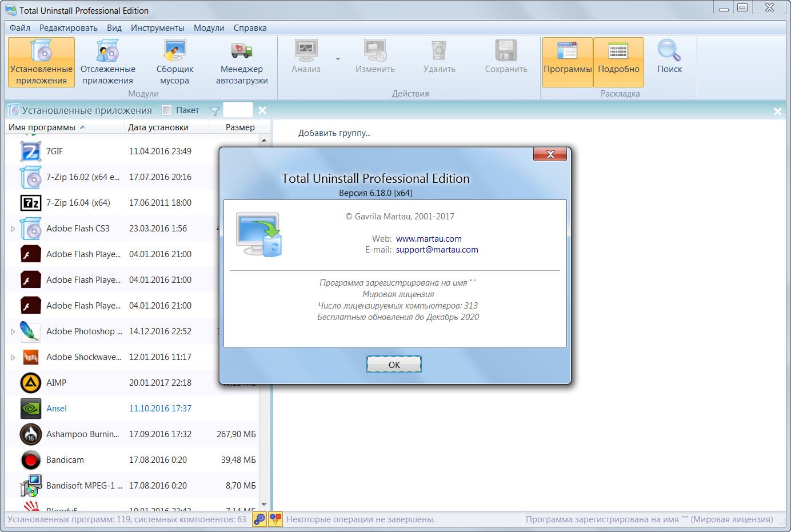Enable the Пакет checkbox
Screen dimensions: 791x532
pyautogui.click(x=167, y=110)
